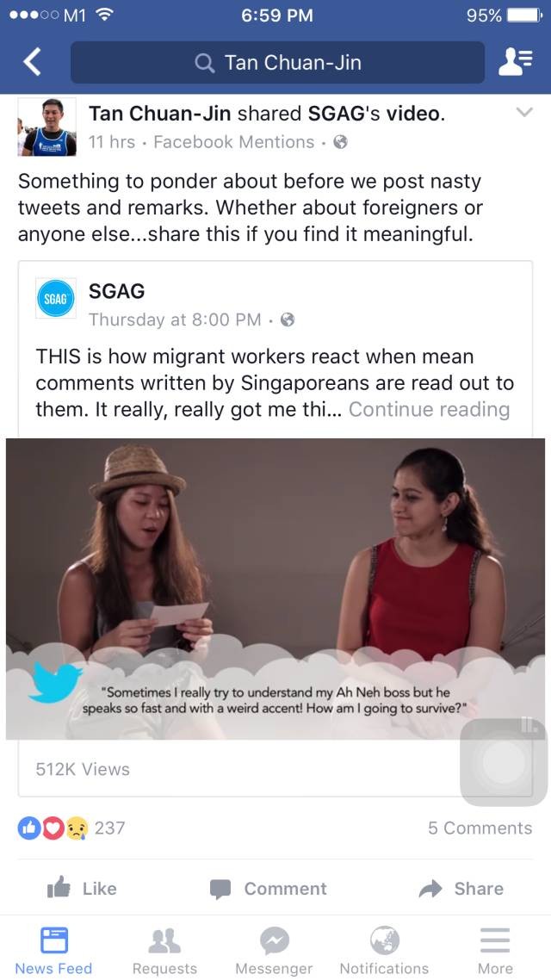The width and height of the screenshot is (551, 980).
Task: View the 237 reactions list
Action: click(71, 828)
